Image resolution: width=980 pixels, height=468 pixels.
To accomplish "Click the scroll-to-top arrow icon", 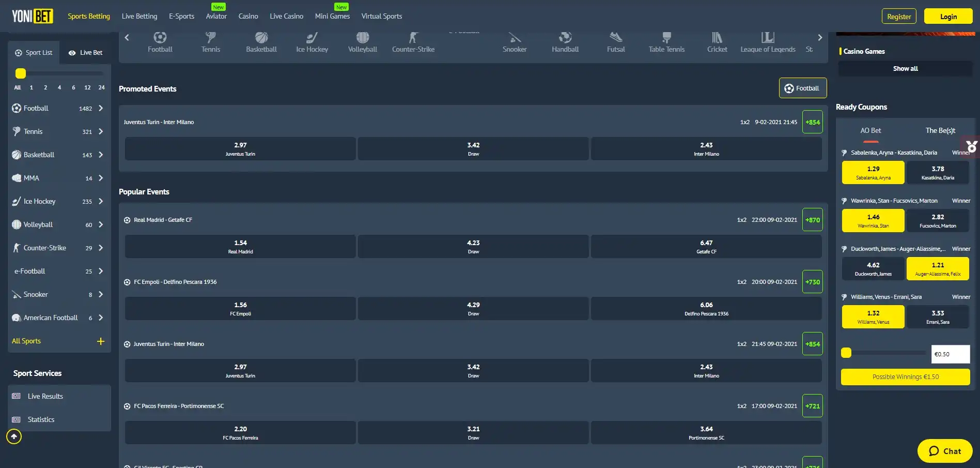I will [14, 436].
